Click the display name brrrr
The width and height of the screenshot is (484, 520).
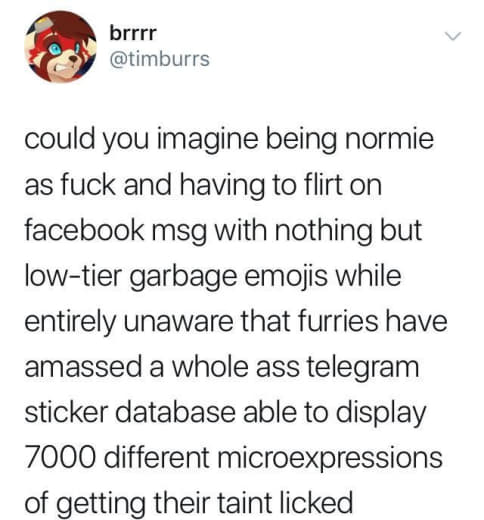[x=133, y=33]
